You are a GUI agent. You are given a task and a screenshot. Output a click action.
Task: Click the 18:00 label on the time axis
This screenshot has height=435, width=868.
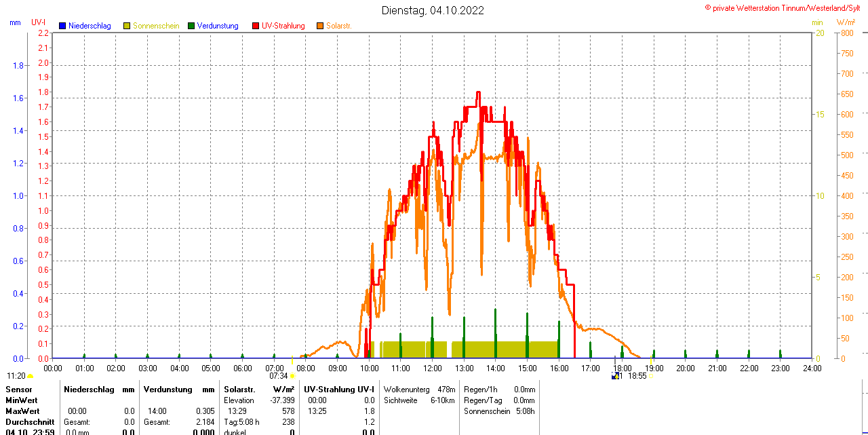(x=622, y=368)
